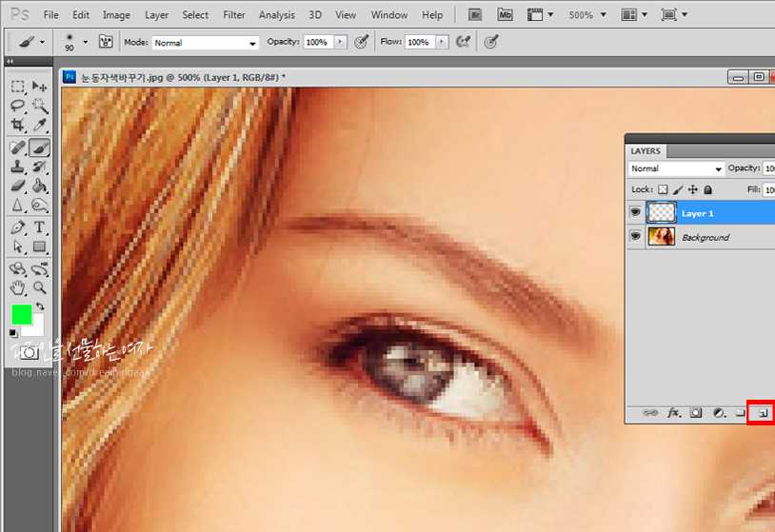Pick the Eyedropper tool
The width and height of the screenshot is (775, 532).
(40, 126)
